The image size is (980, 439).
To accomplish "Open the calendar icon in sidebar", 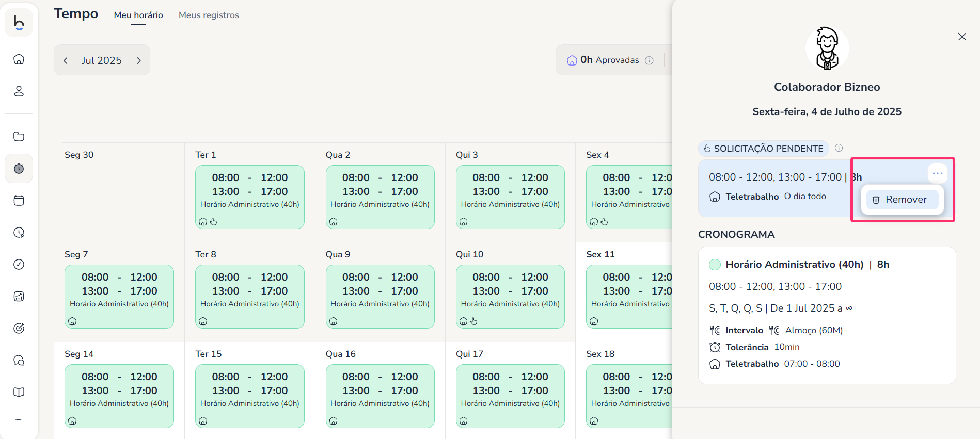I will (19, 201).
